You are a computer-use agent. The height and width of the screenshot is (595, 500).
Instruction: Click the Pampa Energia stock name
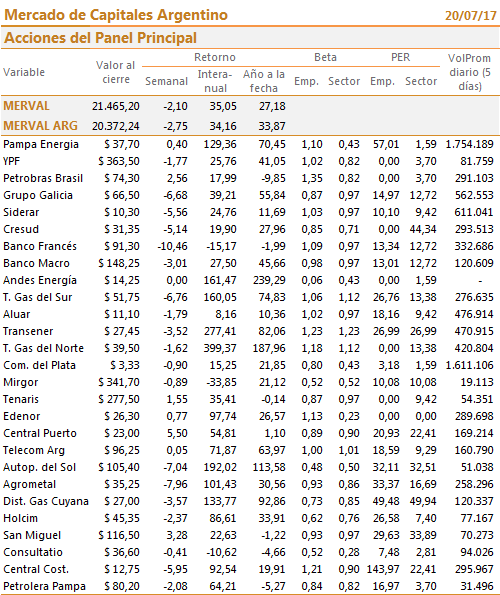tap(41, 144)
